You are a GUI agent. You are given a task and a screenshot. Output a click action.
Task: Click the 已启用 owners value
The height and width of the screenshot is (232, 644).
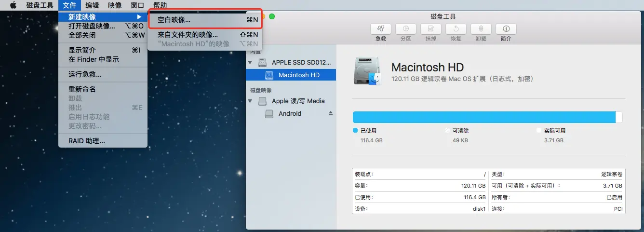614,197
